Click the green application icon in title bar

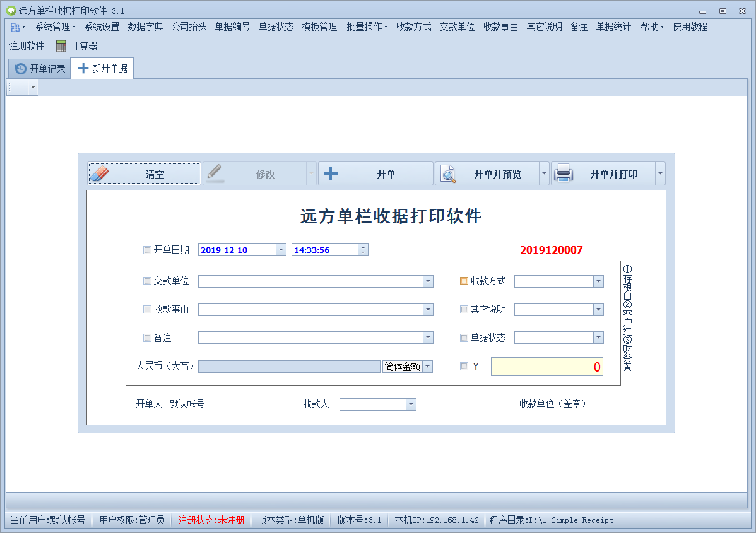11,11
